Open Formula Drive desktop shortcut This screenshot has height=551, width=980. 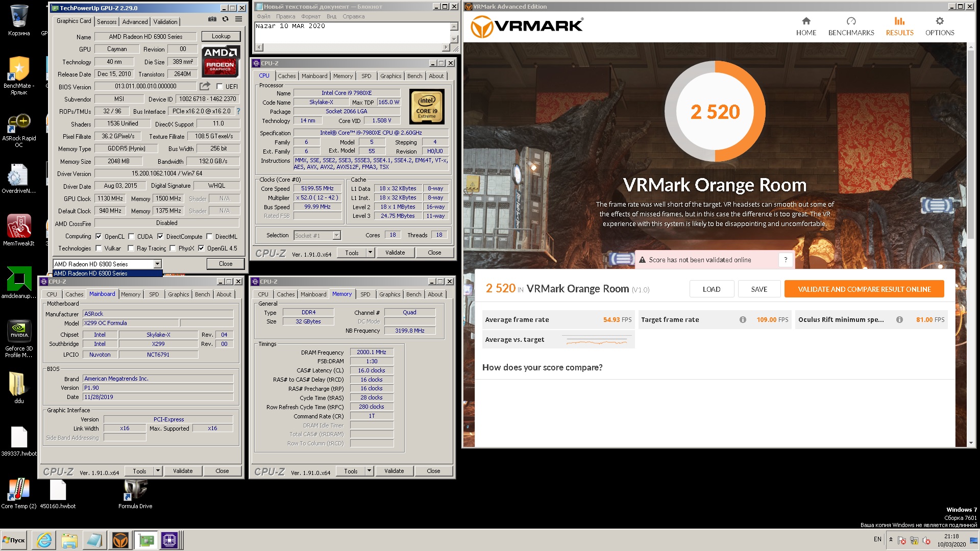(135, 493)
